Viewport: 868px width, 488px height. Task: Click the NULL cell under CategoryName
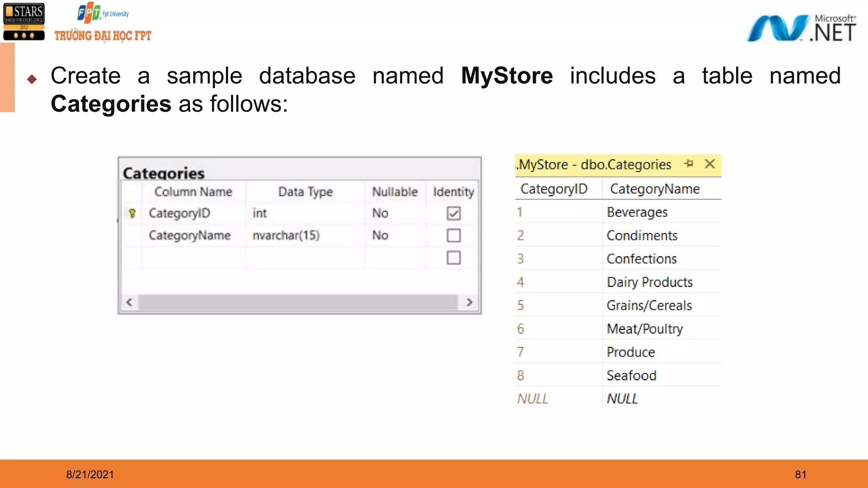[x=662, y=399]
